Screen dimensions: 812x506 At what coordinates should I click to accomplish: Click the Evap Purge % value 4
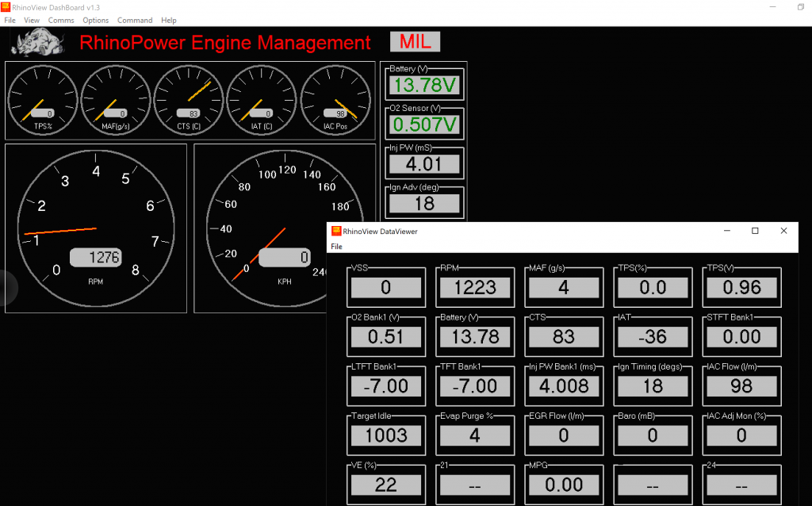[x=475, y=435]
